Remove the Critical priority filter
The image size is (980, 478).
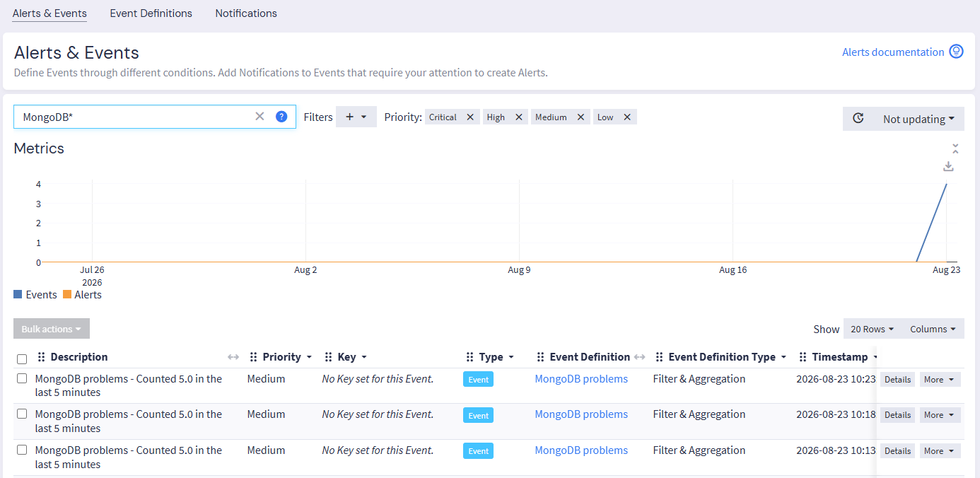coord(470,117)
